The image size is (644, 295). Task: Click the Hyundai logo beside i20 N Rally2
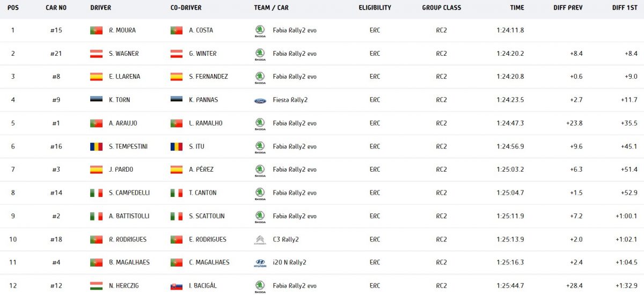(x=260, y=263)
